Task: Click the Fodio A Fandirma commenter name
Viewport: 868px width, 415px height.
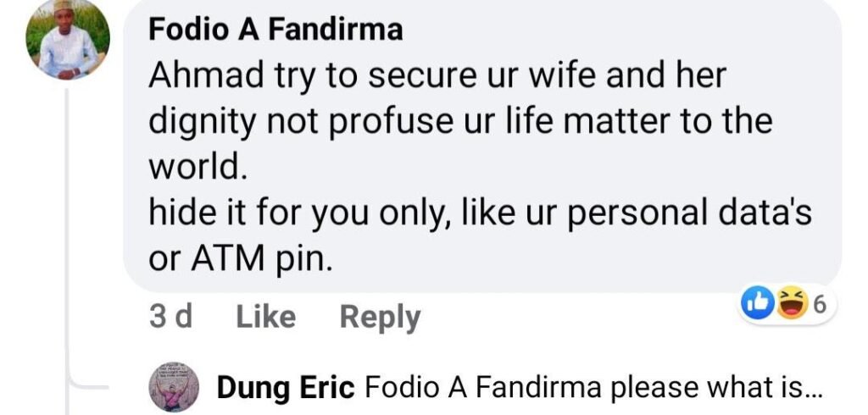Action: click(275, 30)
